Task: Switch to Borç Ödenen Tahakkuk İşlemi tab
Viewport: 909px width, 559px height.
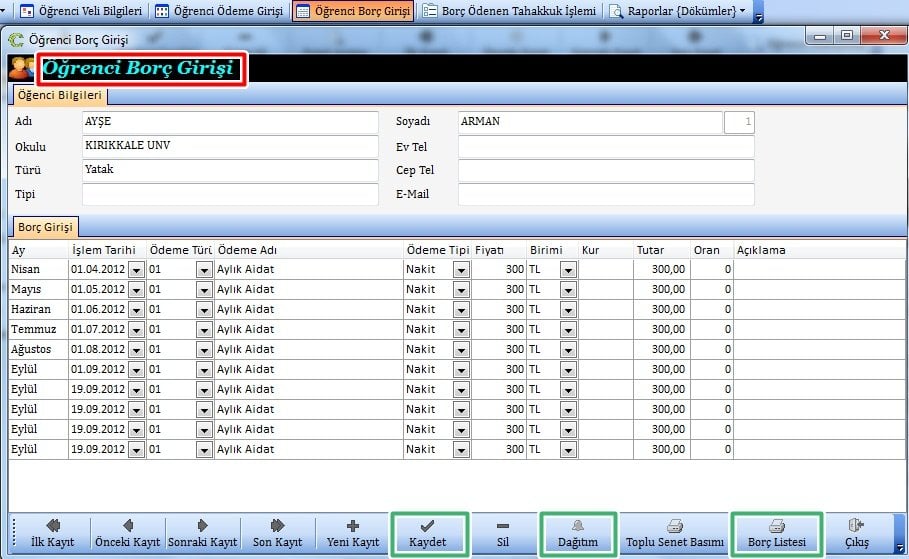Action: click(x=510, y=12)
